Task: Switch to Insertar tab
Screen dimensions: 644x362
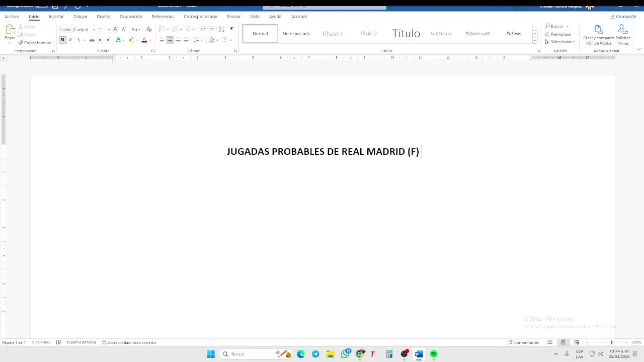Action: (x=56, y=17)
